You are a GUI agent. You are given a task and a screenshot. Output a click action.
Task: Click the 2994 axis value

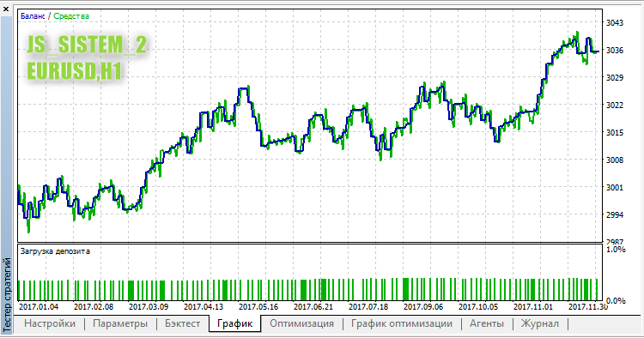click(x=615, y=215)
